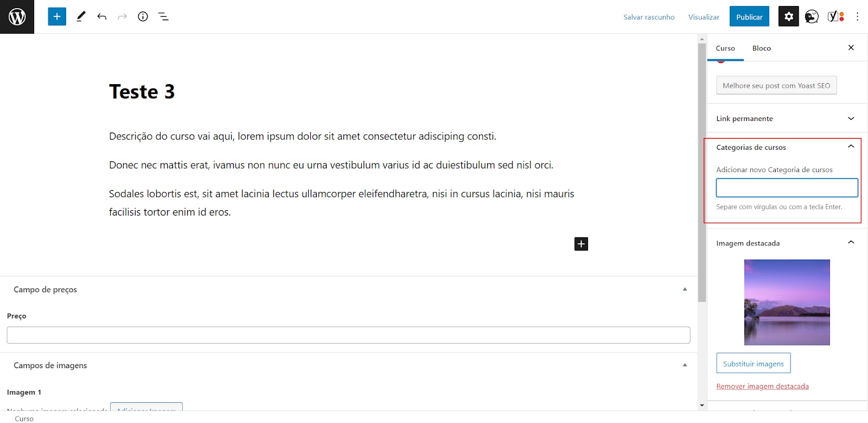Click the Imagem 1 label

(24, 392)
